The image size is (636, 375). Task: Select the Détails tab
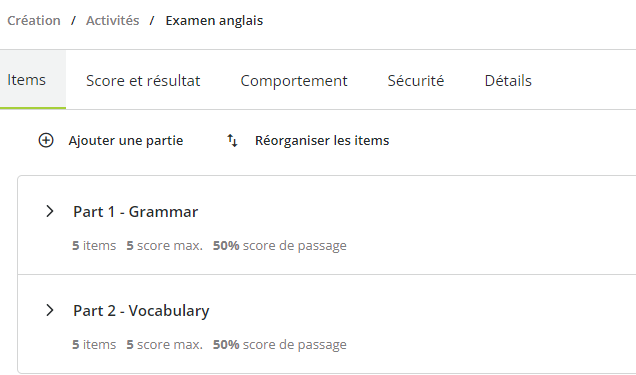pos(508,81)
